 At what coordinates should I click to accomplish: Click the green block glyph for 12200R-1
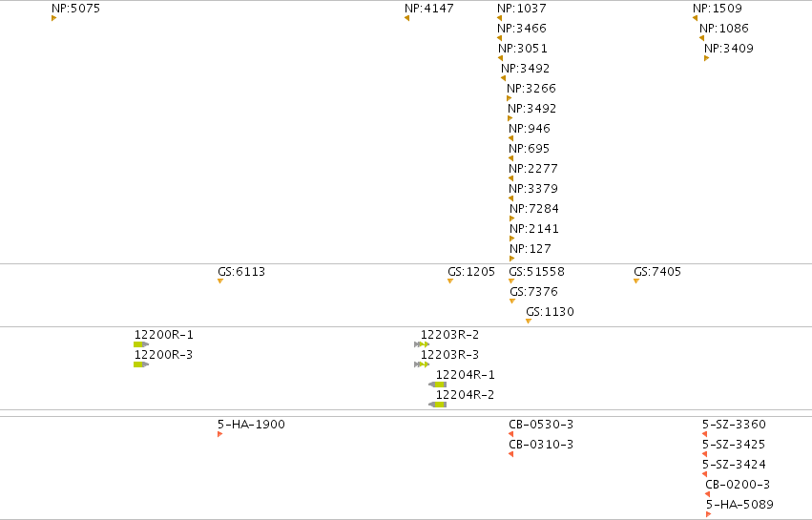click(141, 344)
